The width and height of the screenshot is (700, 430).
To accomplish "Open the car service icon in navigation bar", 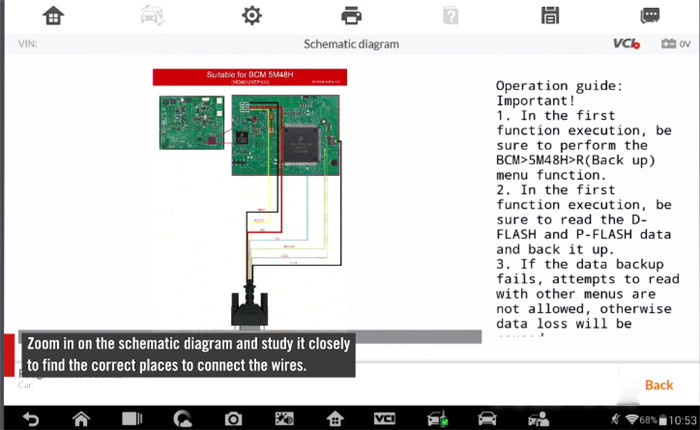I will click(x=487, y=419).
